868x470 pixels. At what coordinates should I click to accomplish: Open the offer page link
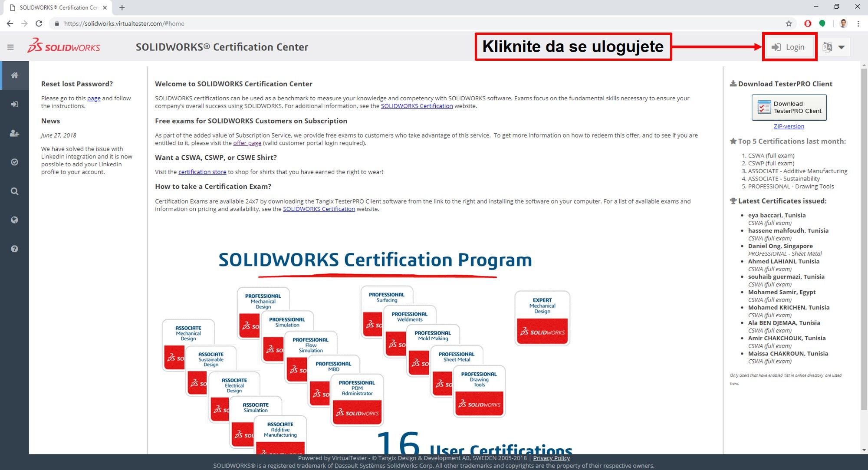(247, 143)
